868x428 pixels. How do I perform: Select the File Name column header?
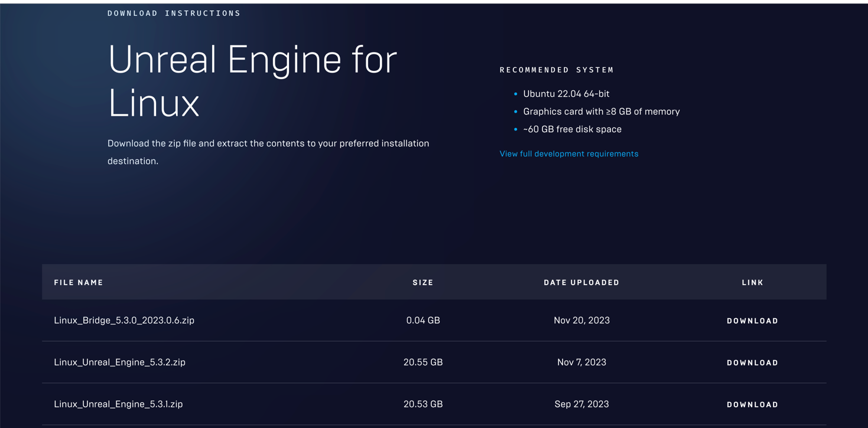79,282
